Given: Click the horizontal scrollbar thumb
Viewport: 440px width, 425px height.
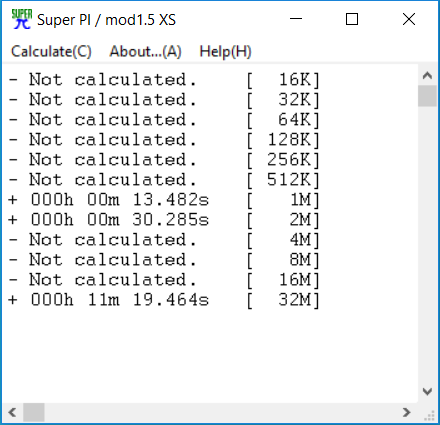Looking at the screenshot, I should coord(34,412).
